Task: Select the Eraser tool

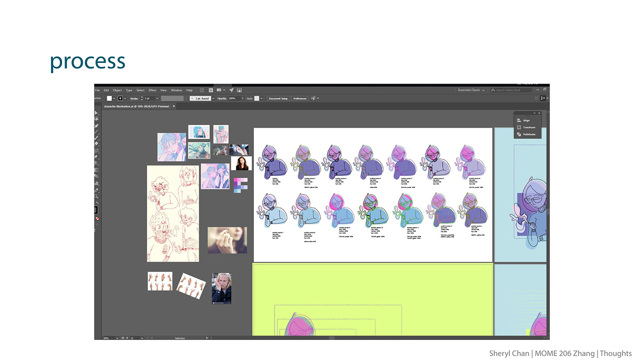Action: pyautogui.click(x=96, y=143)
